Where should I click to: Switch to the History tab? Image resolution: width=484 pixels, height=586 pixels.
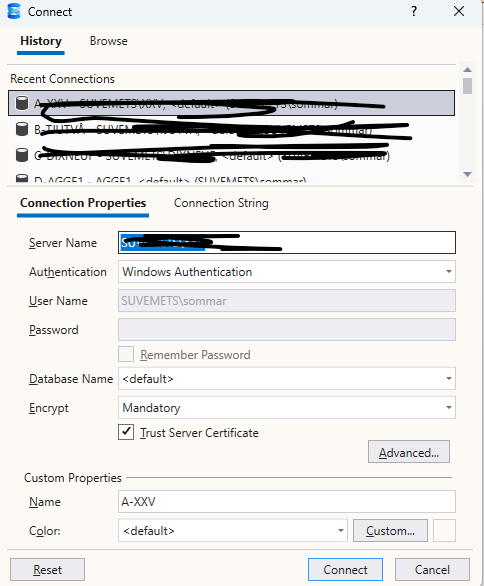(41, 41)
